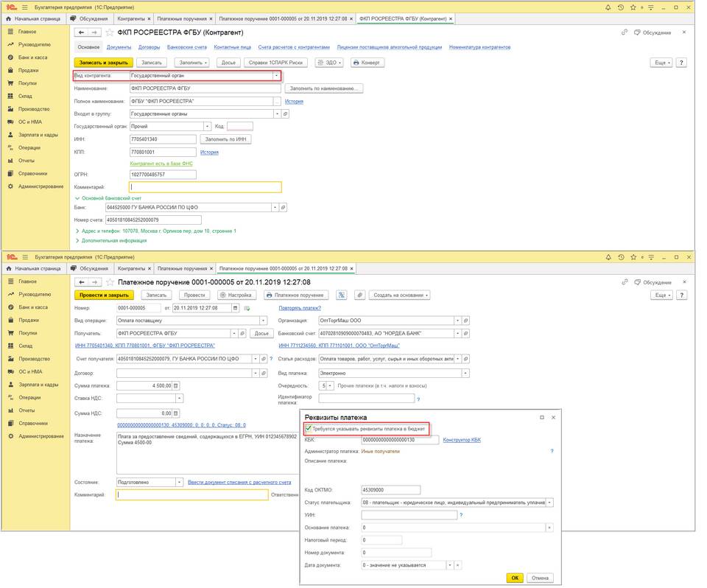
Task: Click Досье button next to Получатель
Action: [x=261, y=334]
